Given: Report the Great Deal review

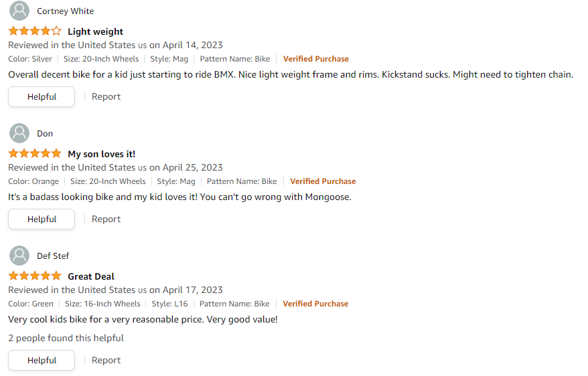Looking at the screenshot, I should [x=106, y=361].
